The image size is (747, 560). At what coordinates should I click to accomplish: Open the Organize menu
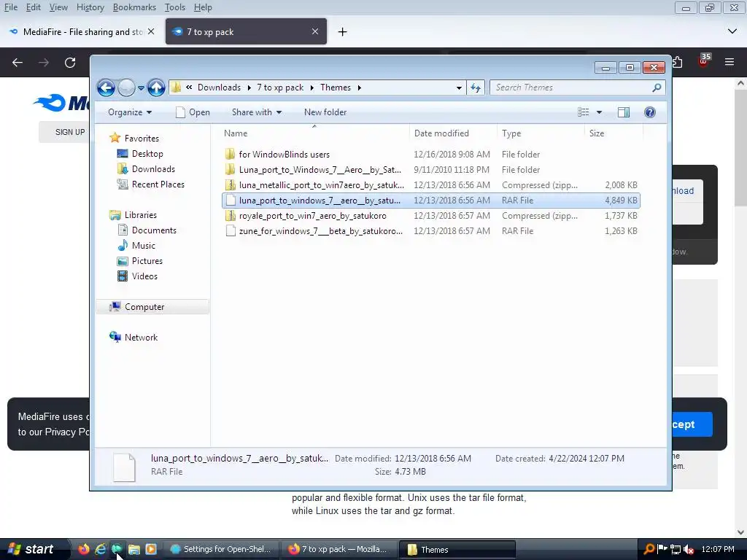(130, 112)
